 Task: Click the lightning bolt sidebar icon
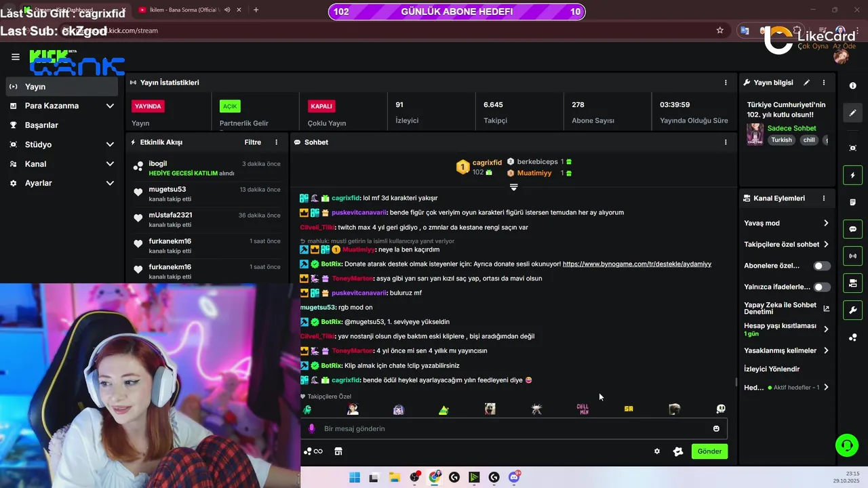point(852,176)
